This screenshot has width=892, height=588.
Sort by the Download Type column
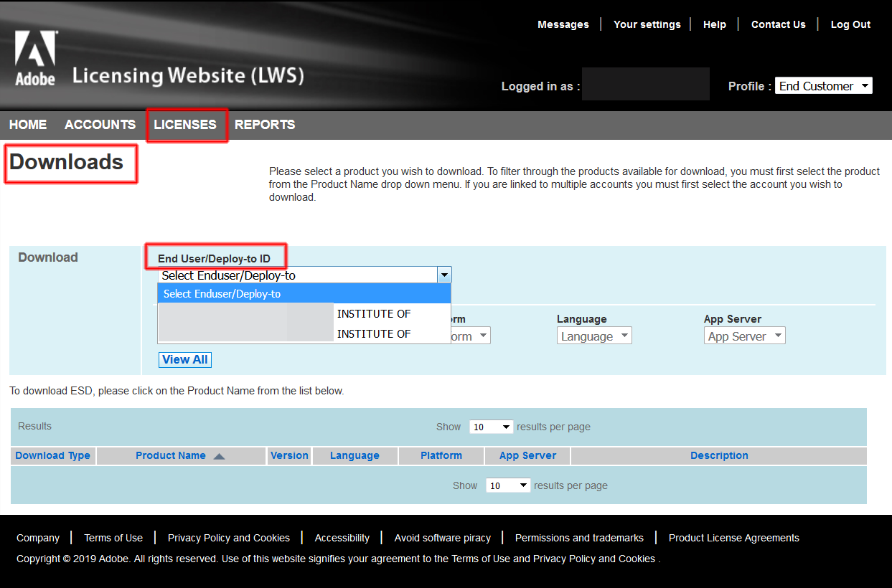[53, 455]
